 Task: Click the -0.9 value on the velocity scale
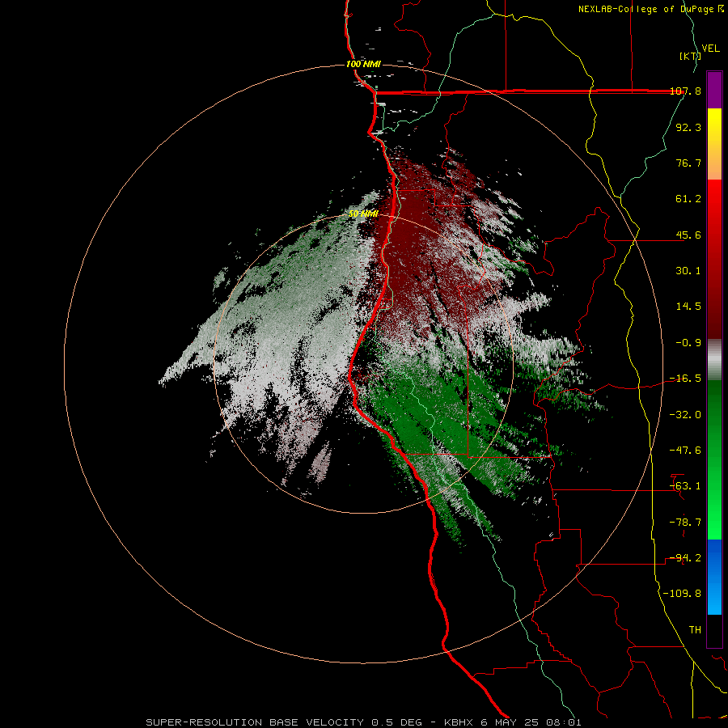[x=688, y=343]
